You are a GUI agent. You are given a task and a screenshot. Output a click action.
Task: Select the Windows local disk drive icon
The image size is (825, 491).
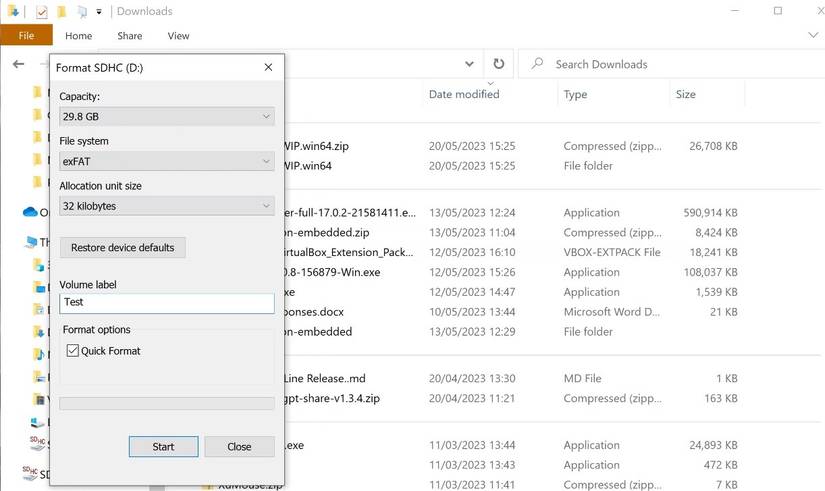[x=37, y=422]
